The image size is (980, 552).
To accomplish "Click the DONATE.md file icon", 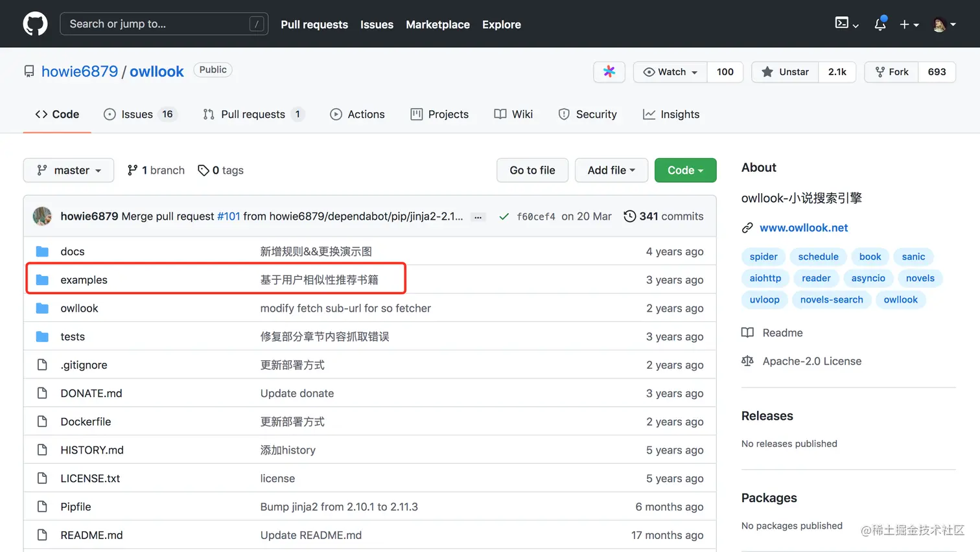I will [43, 393].
